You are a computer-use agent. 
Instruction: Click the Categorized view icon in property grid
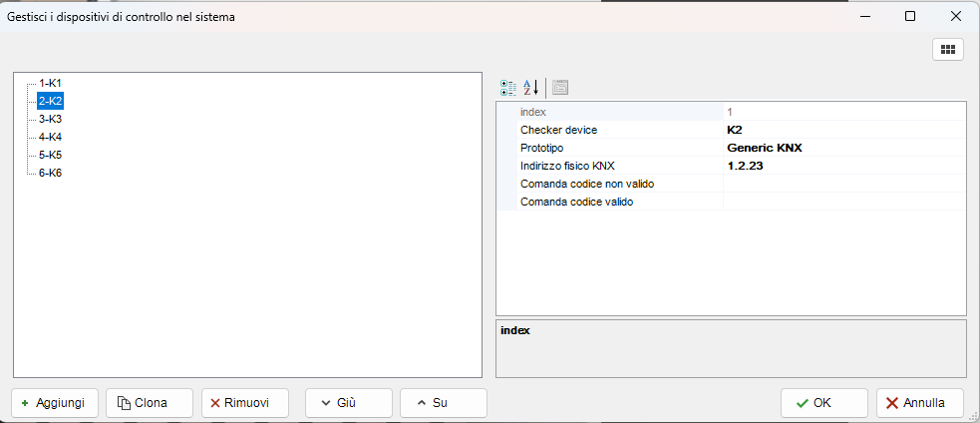508,87
